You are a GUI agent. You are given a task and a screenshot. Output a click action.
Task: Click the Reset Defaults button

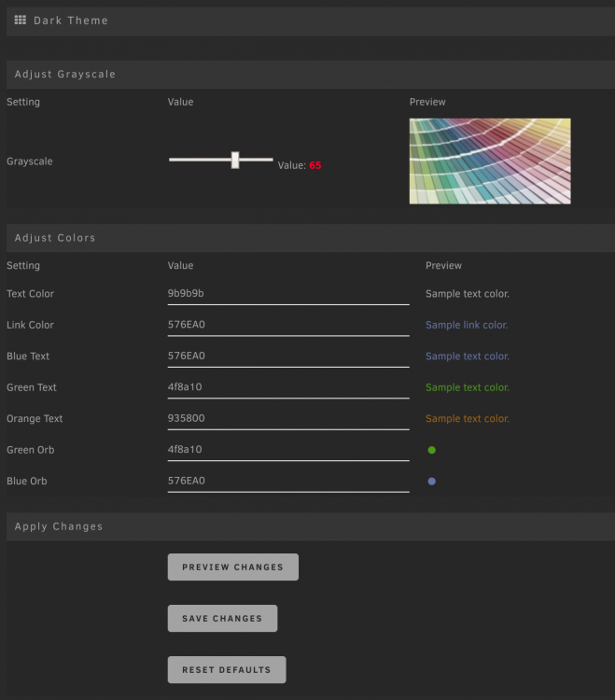point(227,669)
